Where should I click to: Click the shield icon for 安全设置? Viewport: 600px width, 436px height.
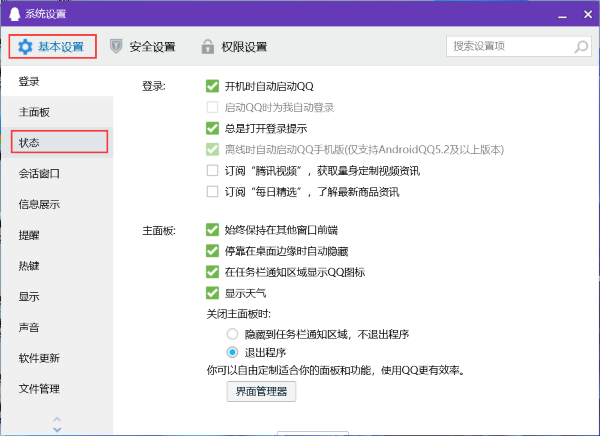(117, 46)
